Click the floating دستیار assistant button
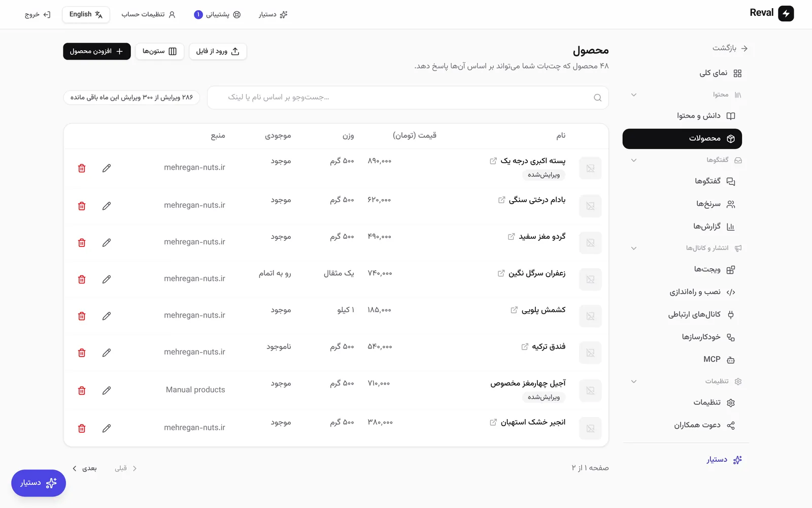This screenshot has height=508, width=812. (39, 483)
